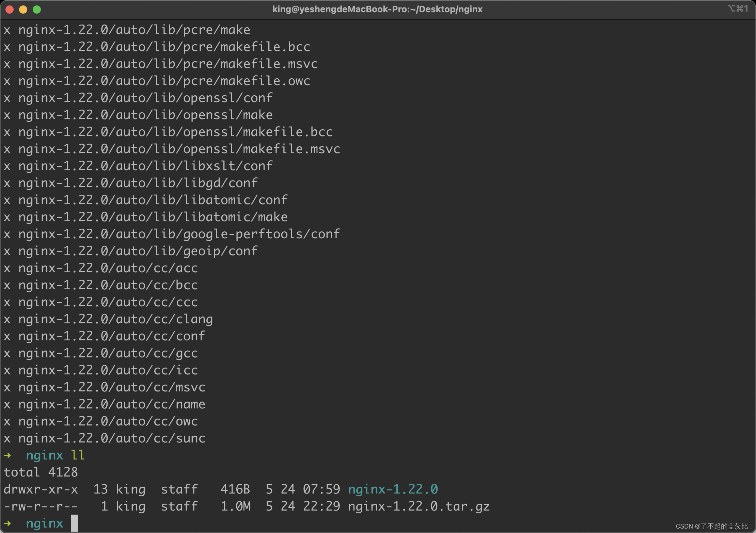Click the '416B' size value

point(235,489)
